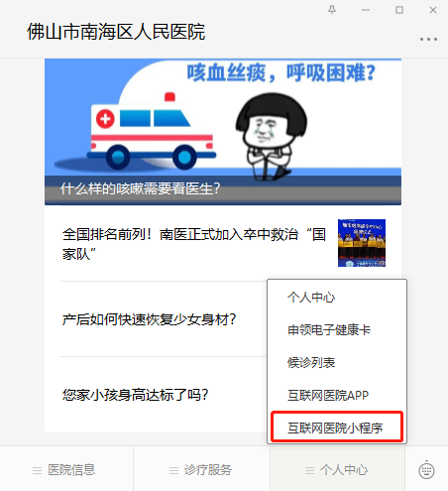
Task: Click the pin window icon
Action: coord(332,10)
